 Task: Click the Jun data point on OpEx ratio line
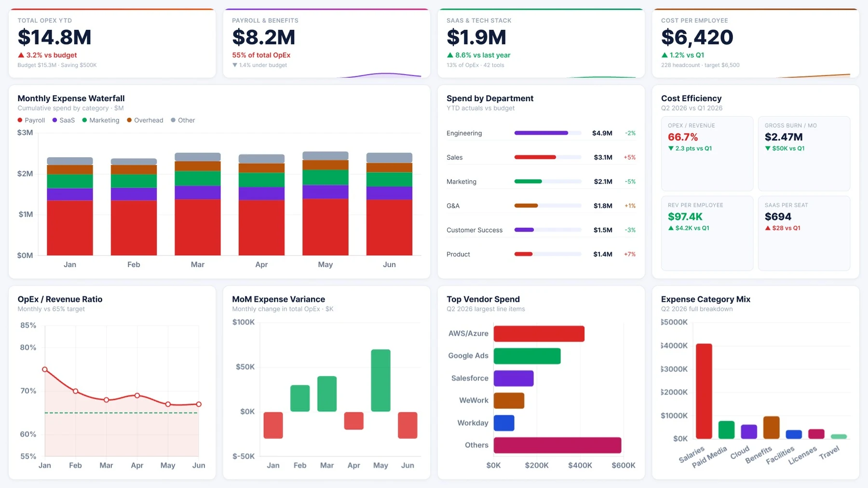coord(199,404)
